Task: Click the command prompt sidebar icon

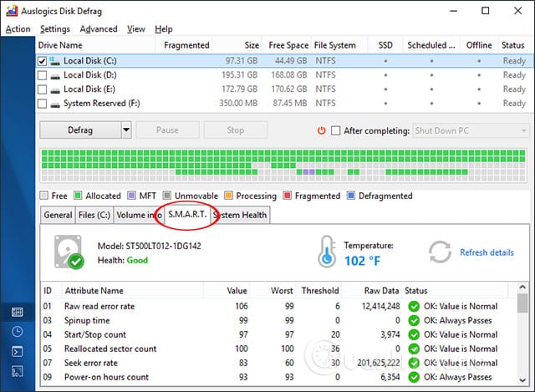Action: (x=17, y=351)
